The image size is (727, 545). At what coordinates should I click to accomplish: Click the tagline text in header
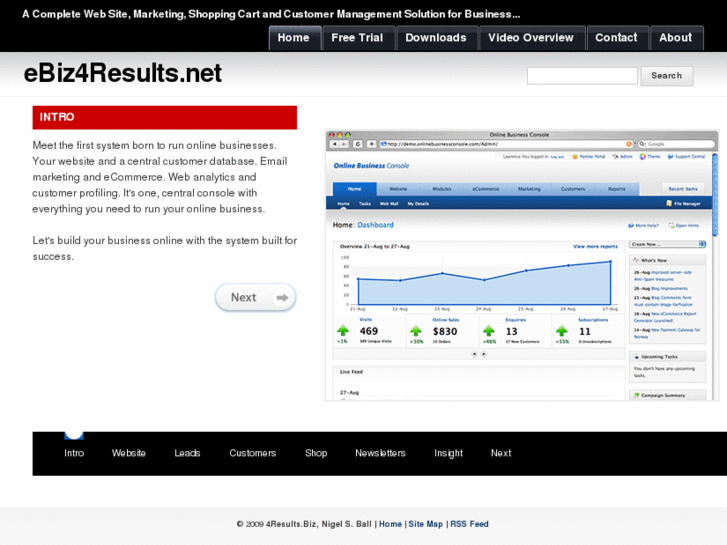pyautogui.click(x=271, y=14)
